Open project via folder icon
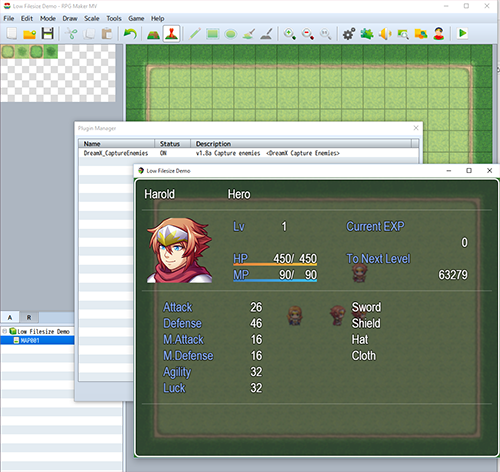Screen dimensions: 500x472 click(29, 34)
